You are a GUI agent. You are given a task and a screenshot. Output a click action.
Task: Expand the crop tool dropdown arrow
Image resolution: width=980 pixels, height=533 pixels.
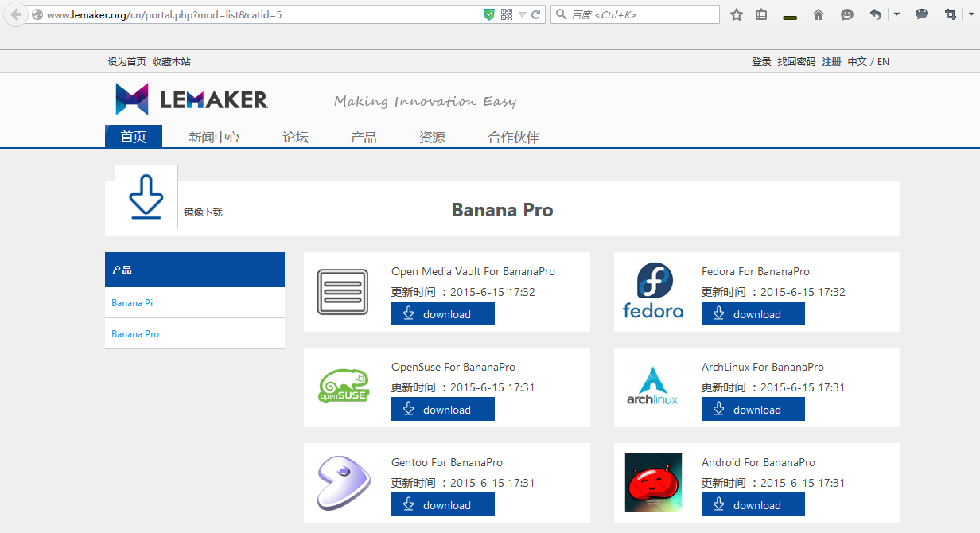pos(970,14)
